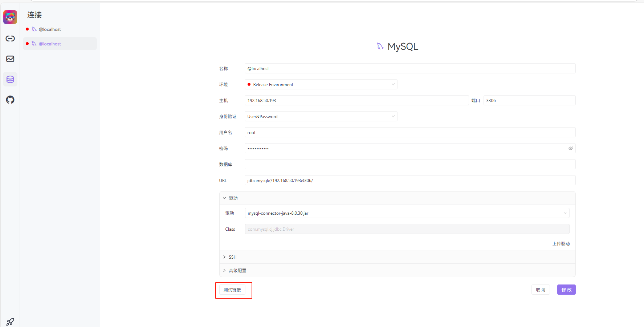Open the SQL console panel icon

pos(10,58)
